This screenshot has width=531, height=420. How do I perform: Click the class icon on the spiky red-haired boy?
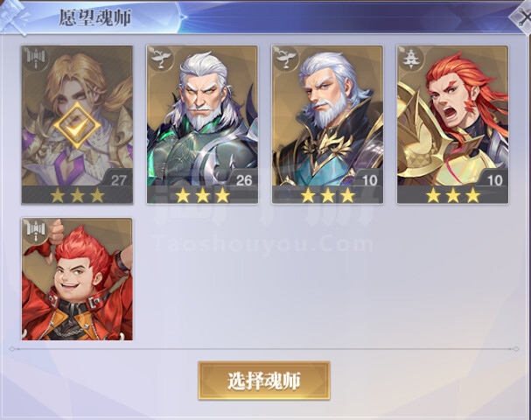[36, 231]
